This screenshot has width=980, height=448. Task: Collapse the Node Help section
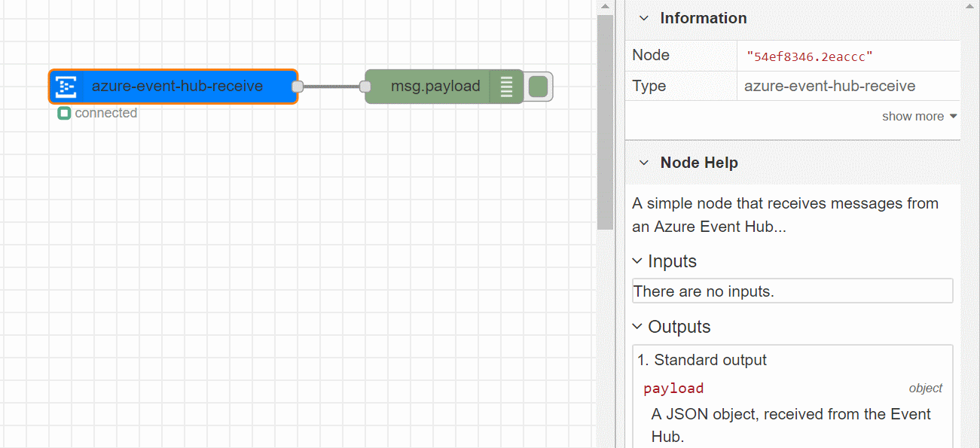click(643, 163)
